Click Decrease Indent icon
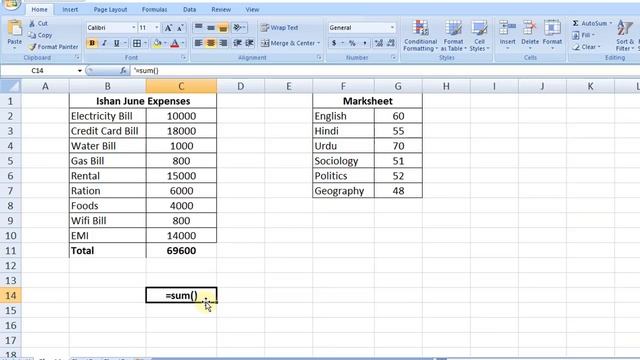The width and height of the screenshot is (640, 360). click(x=237, y=43)
